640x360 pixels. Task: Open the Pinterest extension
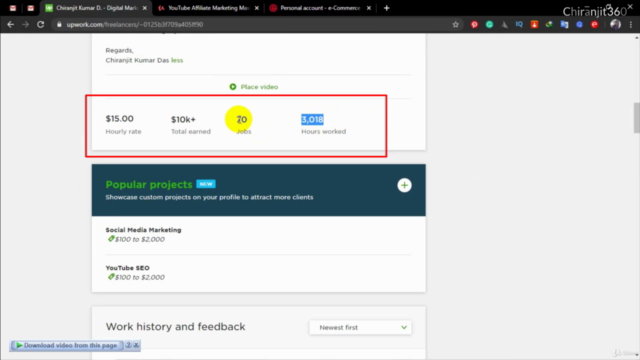pos(474,24)
